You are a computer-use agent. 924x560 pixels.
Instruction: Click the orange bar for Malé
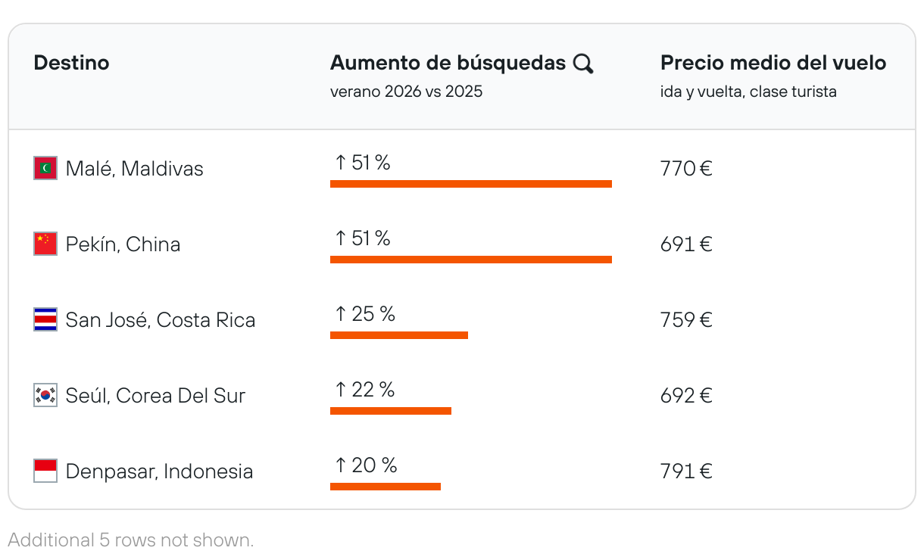[470, 184]
